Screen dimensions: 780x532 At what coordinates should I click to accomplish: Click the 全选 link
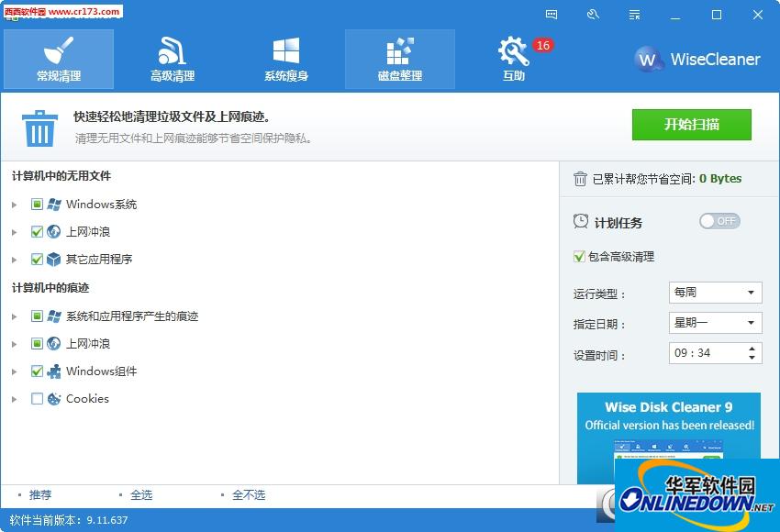point(141,494)
